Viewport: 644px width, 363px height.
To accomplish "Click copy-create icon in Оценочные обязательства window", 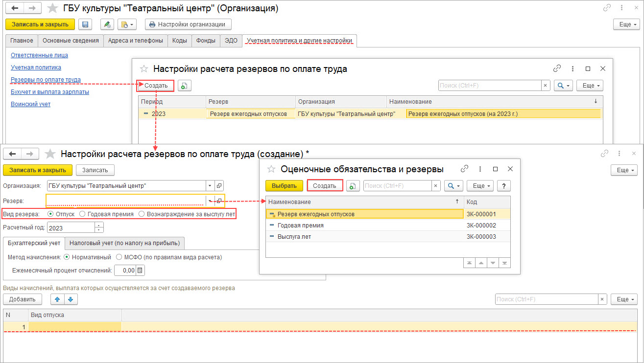I will point(353,185).
